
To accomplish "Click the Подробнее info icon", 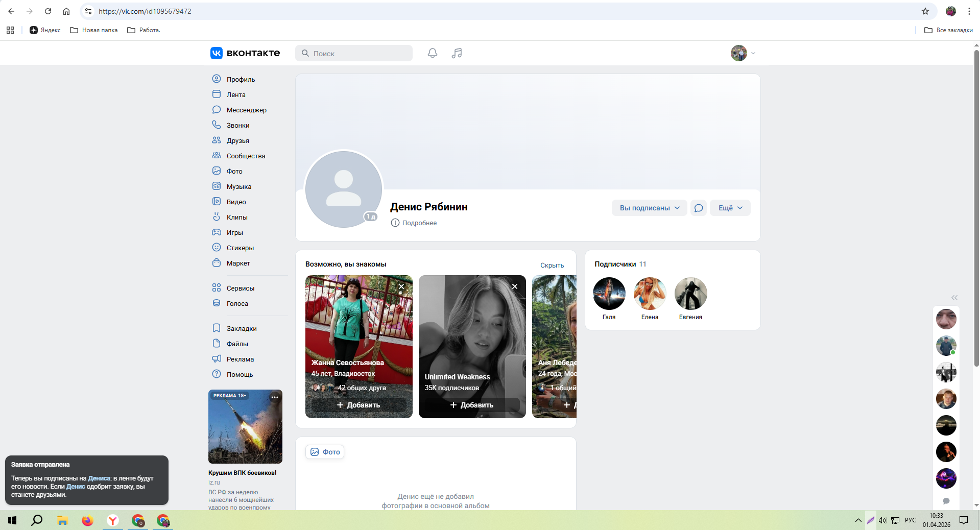I will point(395,223).
